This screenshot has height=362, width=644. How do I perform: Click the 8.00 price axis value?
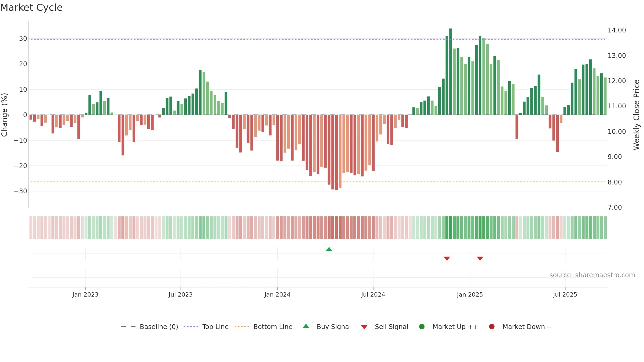615,182
